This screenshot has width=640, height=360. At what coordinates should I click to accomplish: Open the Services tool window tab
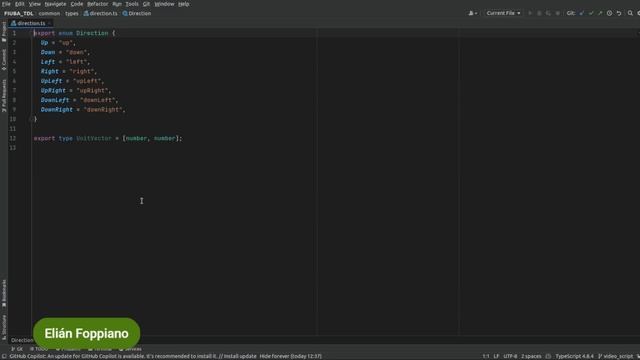pyautogui.click(x=130, y=349)
